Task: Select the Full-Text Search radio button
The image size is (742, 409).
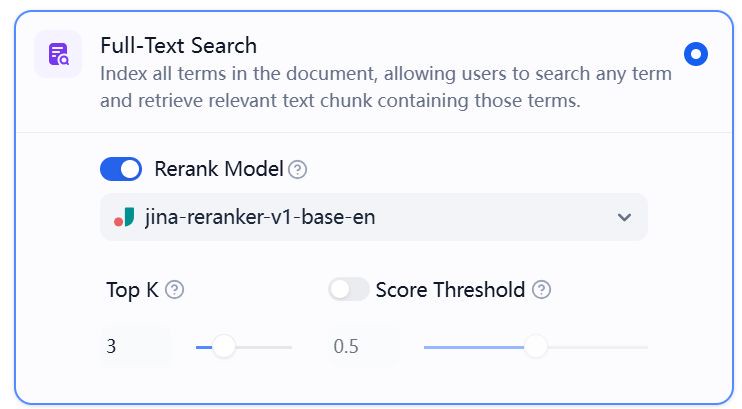Action: tap(696, 54)
